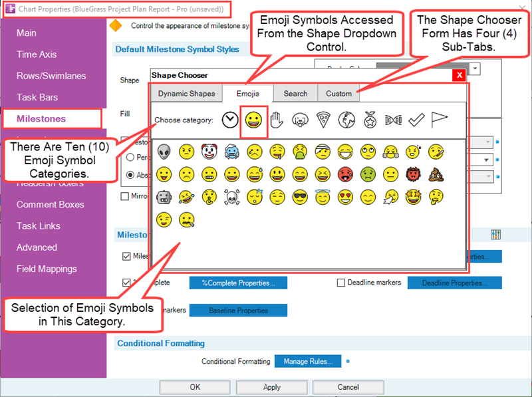This screenshot has height=397, width=532.
Task: Select the DNA symbols emoji category
Action: tap(394, 120)
